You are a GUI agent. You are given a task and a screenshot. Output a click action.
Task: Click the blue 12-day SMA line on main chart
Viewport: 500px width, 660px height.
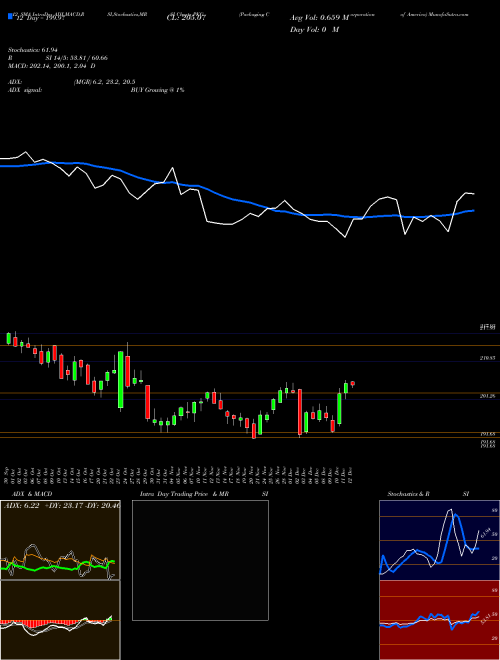pyautogui.click(x=236, y=199)
